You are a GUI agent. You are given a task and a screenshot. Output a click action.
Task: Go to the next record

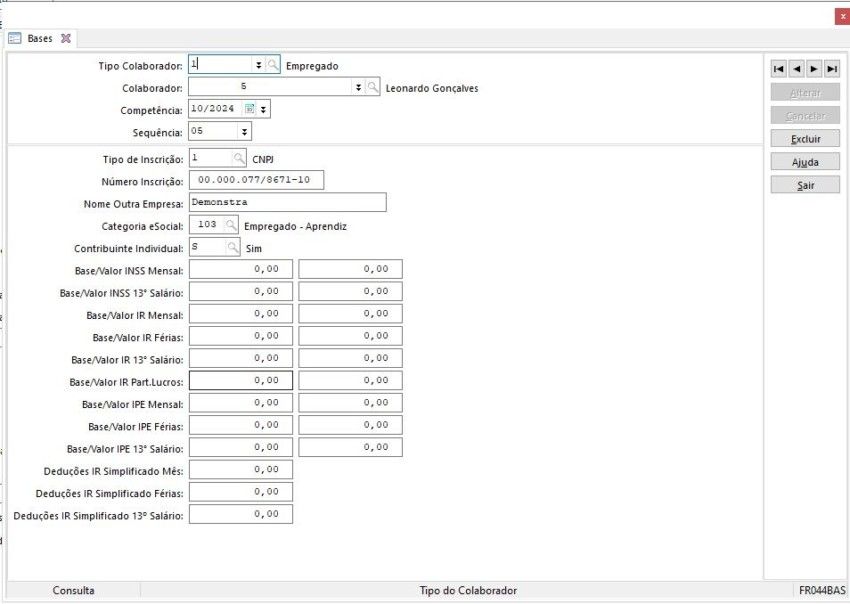click(814, 69)
